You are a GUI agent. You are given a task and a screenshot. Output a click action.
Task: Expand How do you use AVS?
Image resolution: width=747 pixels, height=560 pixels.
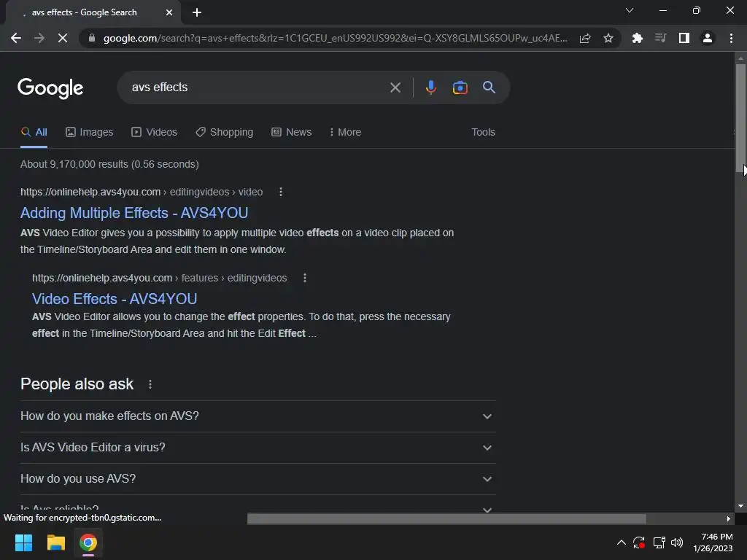[x=258, y=479]
